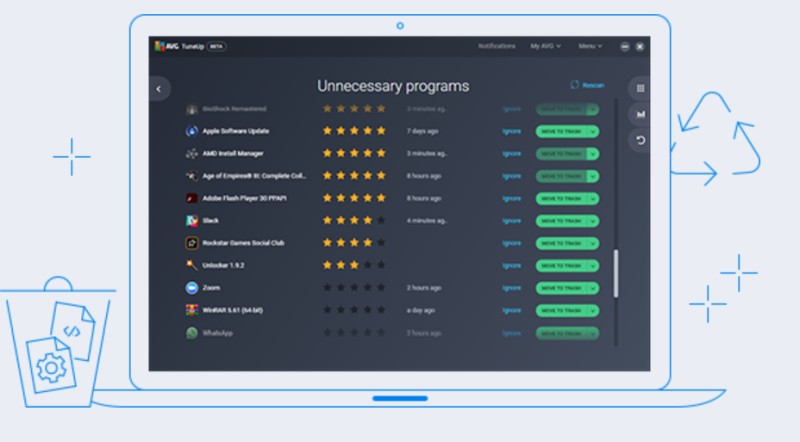
Task: Click the Unlocker 1.9.2 app icon
Action: tap(192, 265)
